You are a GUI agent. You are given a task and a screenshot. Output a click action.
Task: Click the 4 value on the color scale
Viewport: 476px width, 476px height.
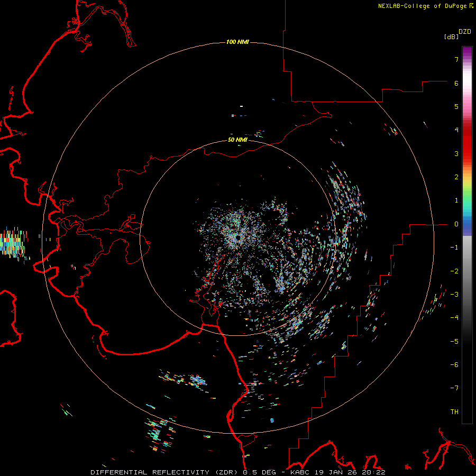click(456, 130)
